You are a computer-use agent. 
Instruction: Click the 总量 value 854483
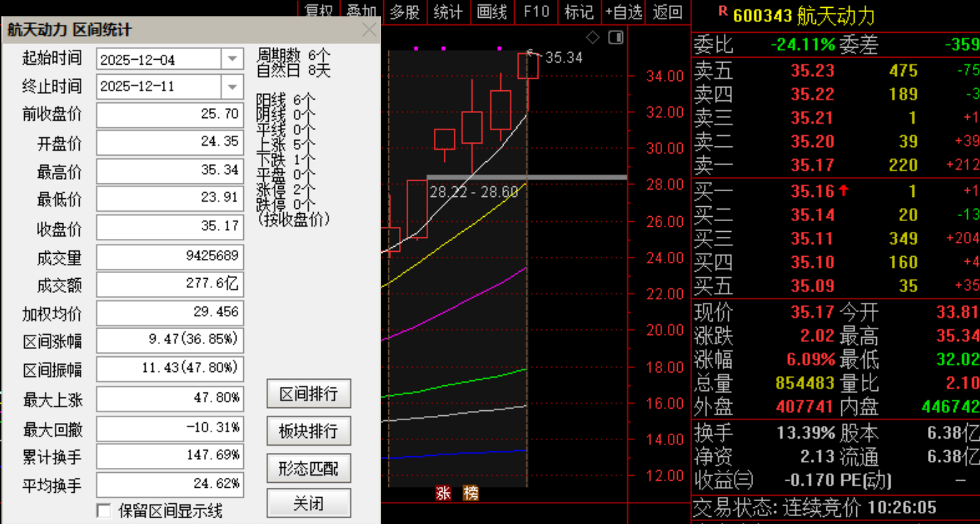(804, 383)
